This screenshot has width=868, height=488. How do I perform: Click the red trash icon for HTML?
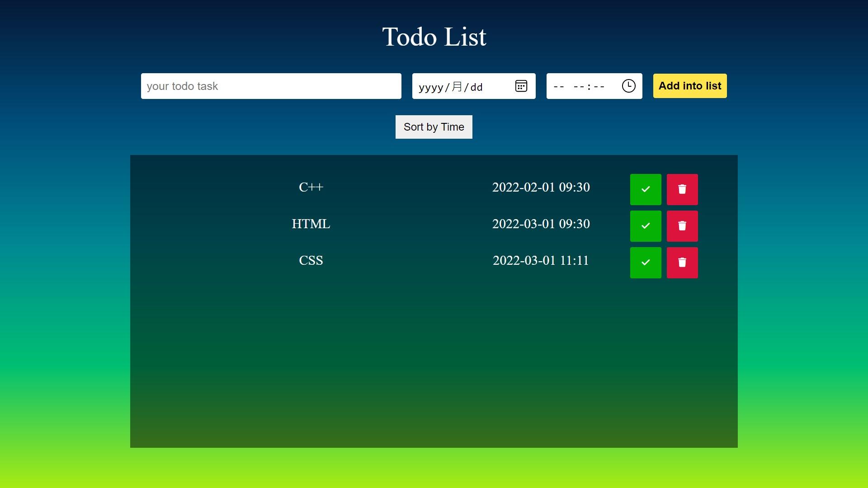(682, 225)
